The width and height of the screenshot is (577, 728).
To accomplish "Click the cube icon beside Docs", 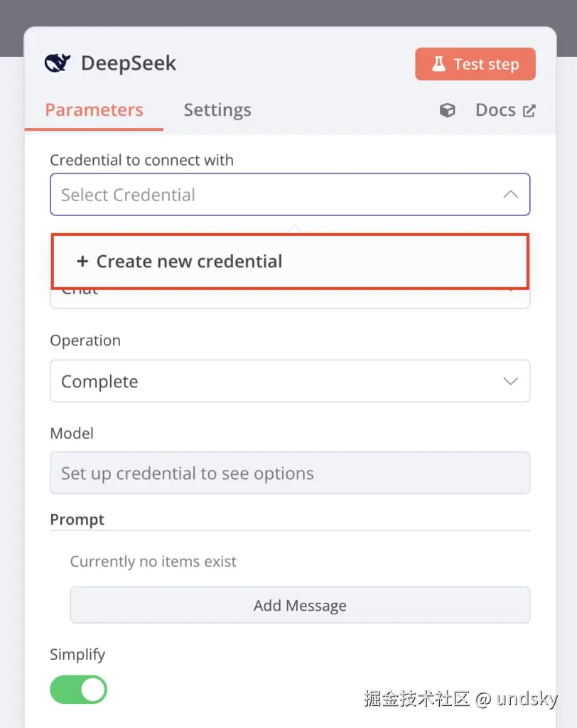I will click(447, 110).
